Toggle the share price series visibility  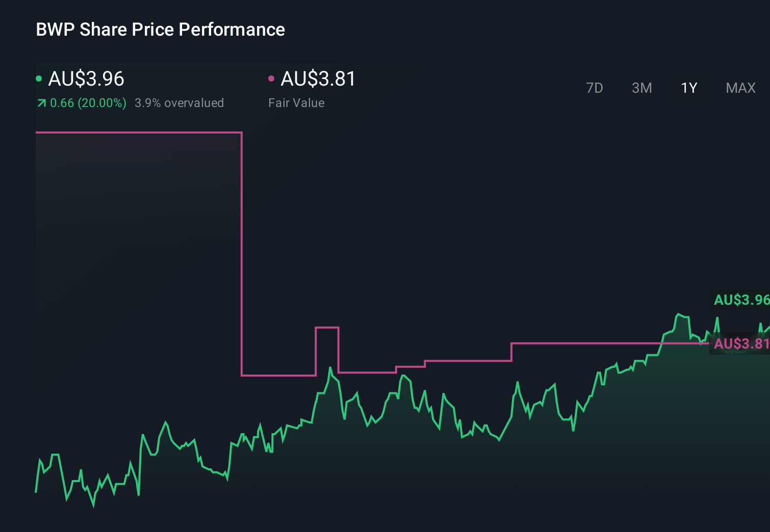pyautogui.click(x=39, y=78)
